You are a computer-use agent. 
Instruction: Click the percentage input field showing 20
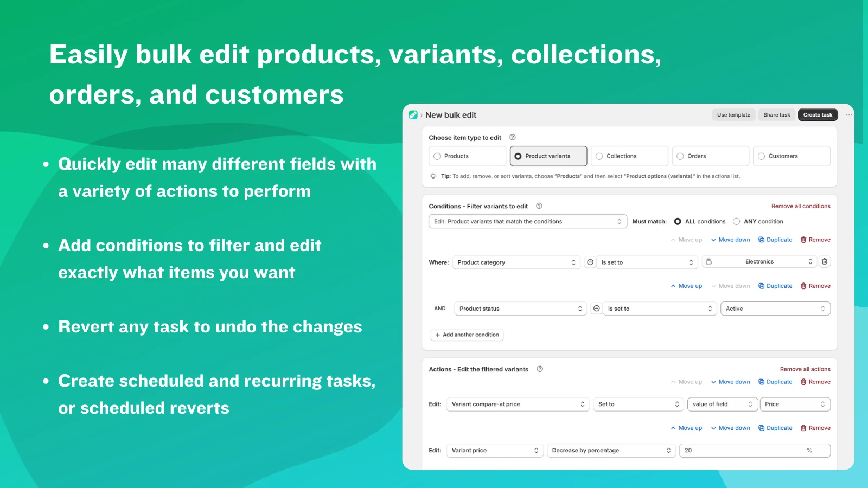point(755,451)
